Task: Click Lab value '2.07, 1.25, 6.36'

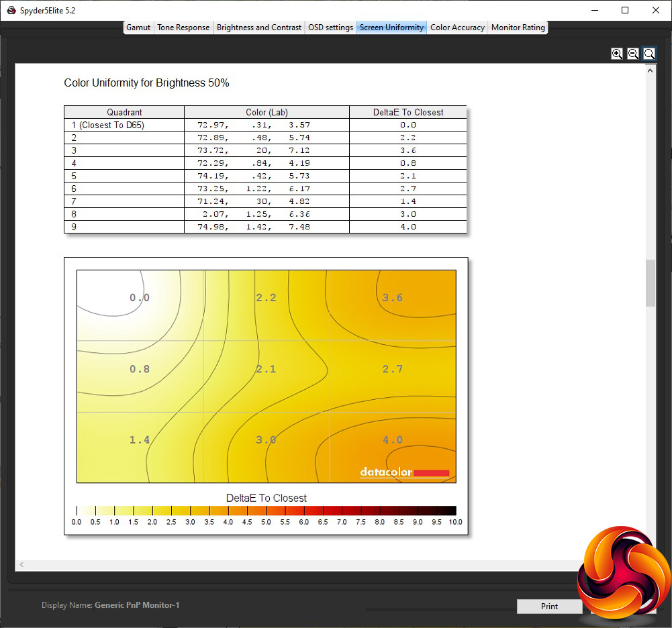Action: [256, 214]
